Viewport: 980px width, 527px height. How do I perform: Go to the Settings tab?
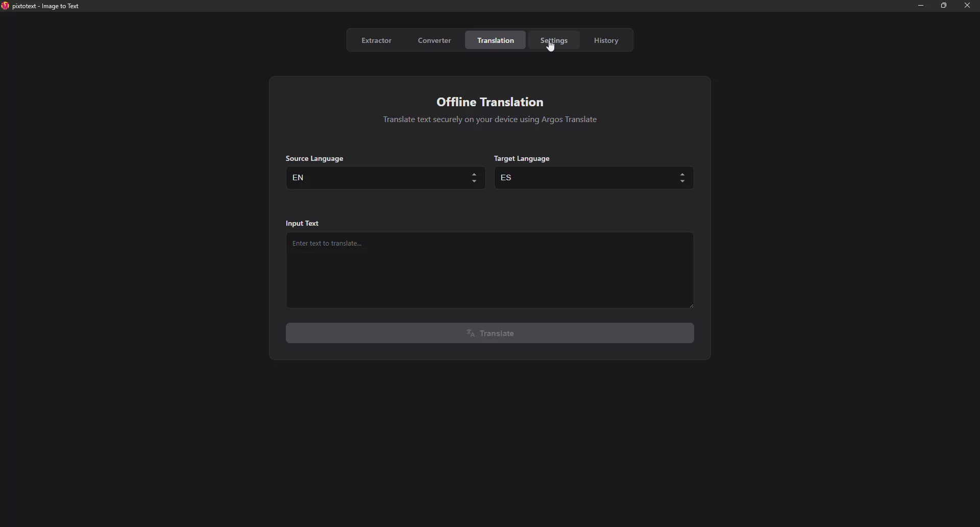(x=555, y=40)
